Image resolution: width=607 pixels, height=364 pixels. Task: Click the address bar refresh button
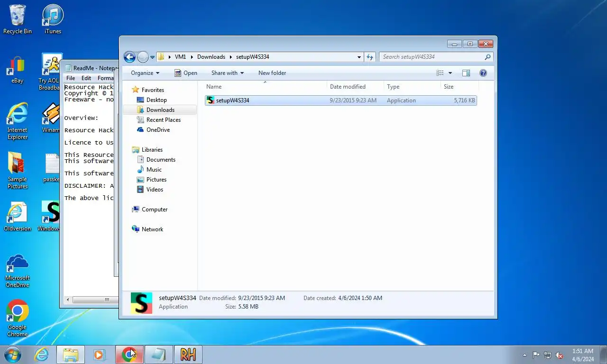[x=370, y=57]
